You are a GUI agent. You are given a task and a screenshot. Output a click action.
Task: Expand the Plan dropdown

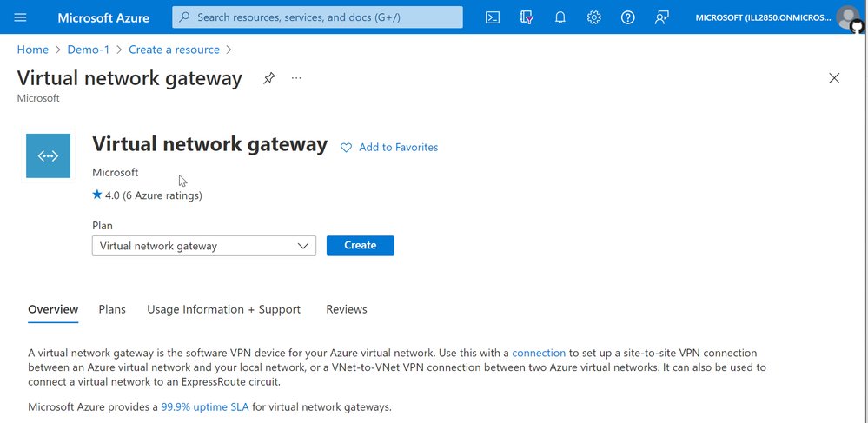[203, 246]
